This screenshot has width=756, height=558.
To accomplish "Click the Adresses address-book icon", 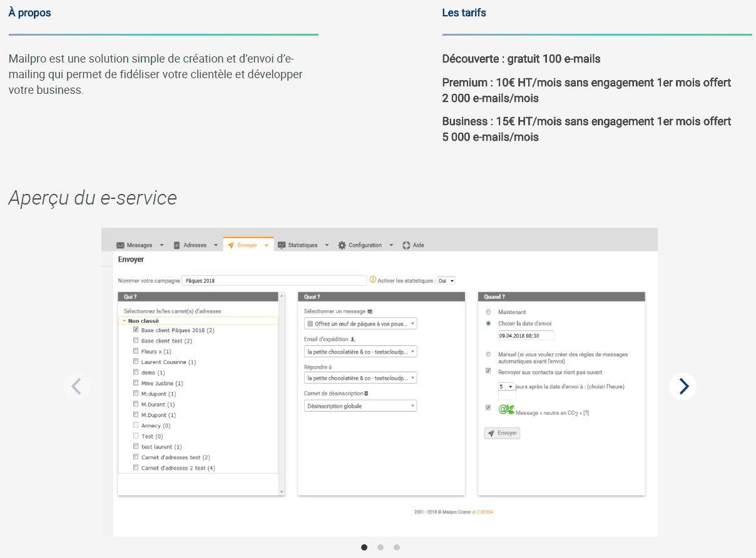I will pyautogui.click(x=176, y=245).
